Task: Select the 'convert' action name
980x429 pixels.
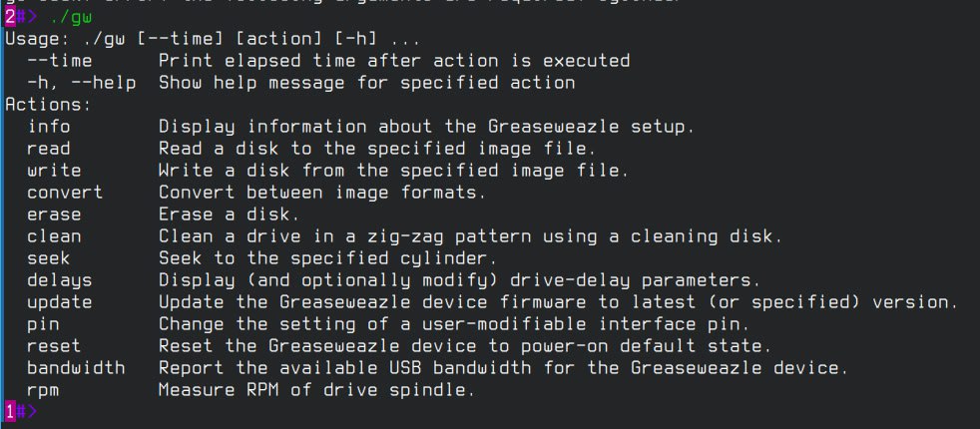Action: coord(65,193)
